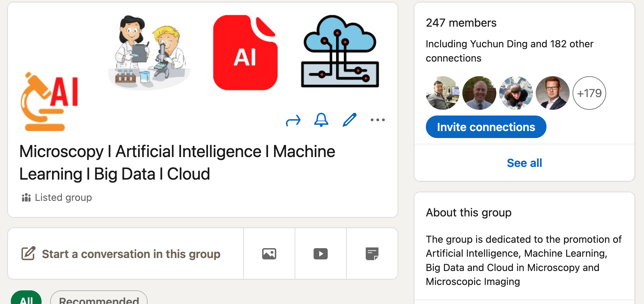Click the Listed group people icon
Viewport: 644px width, 304px height.
(26, 197)
